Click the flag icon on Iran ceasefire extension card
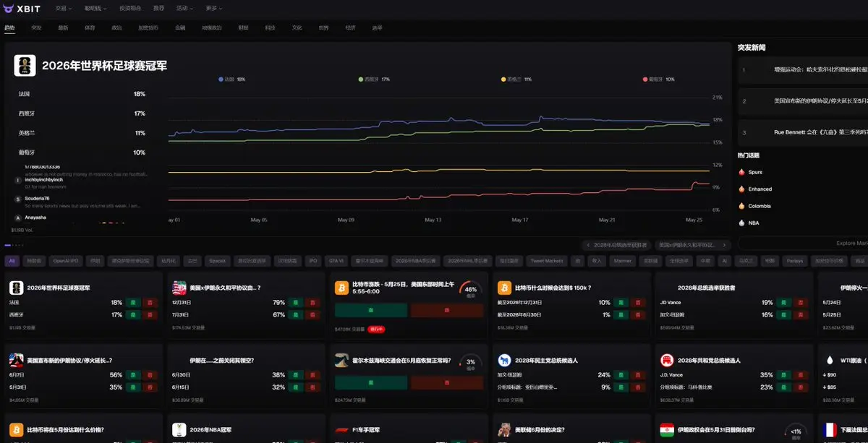The height and width of the screenshot is (443, 868). coord(16,360)
